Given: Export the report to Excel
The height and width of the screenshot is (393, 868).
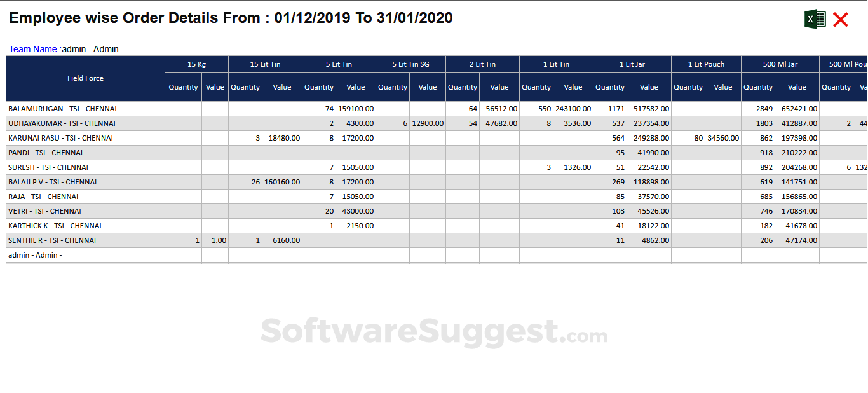Looking at the screenshot, I should pyautogui.click(x=815, y=19).
